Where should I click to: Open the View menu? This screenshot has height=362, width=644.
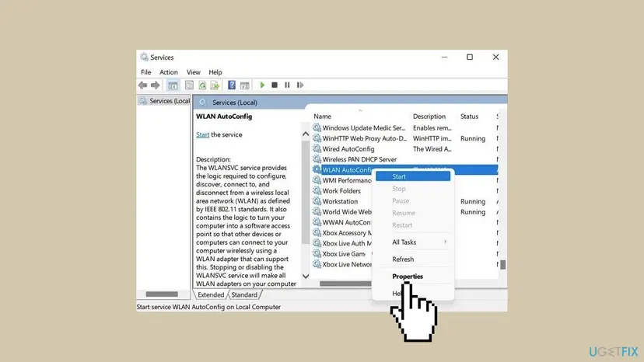click(x=193, y=71)
